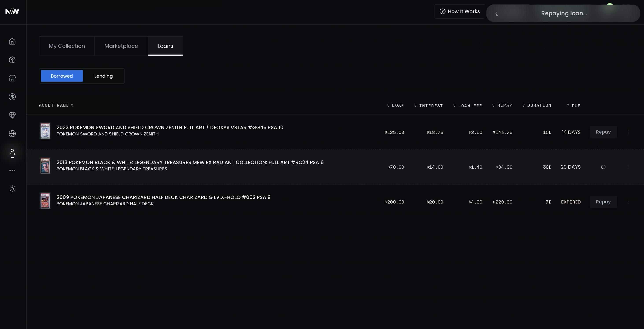The image size is (644, 329).
Task: Click the $125.00 loan amount
Action: pos(394,132)
